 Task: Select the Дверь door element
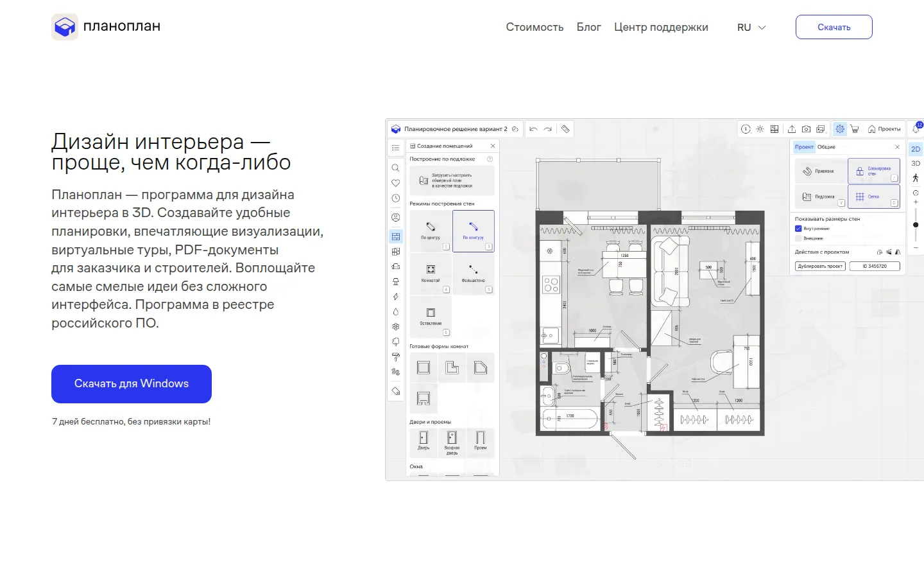424,442
